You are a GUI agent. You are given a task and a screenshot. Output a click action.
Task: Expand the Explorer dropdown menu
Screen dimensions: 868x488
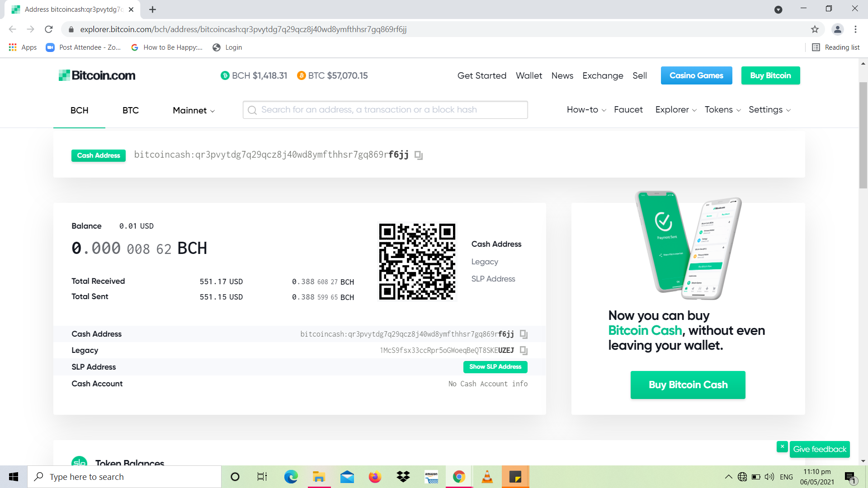point(676,110)
